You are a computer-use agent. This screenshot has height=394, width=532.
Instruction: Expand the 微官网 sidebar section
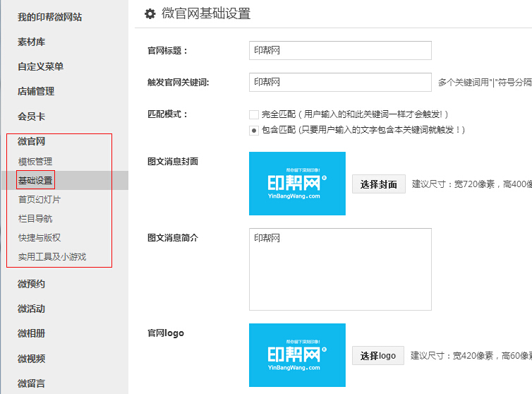point(32,141)
